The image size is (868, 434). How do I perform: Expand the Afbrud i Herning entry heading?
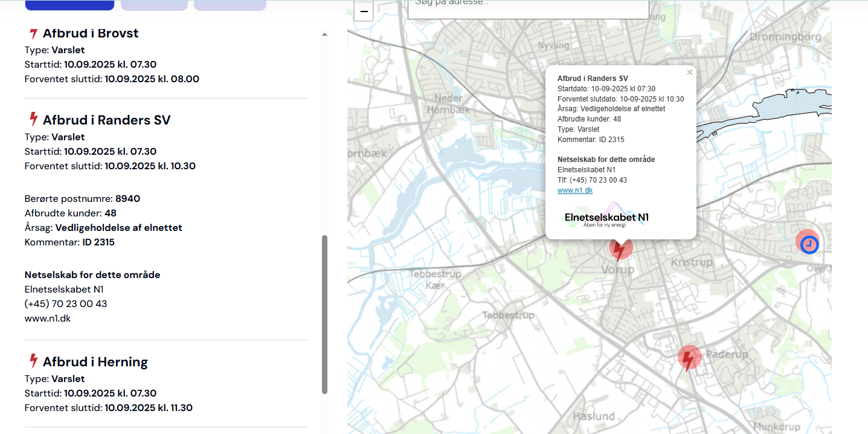point(95,361)
